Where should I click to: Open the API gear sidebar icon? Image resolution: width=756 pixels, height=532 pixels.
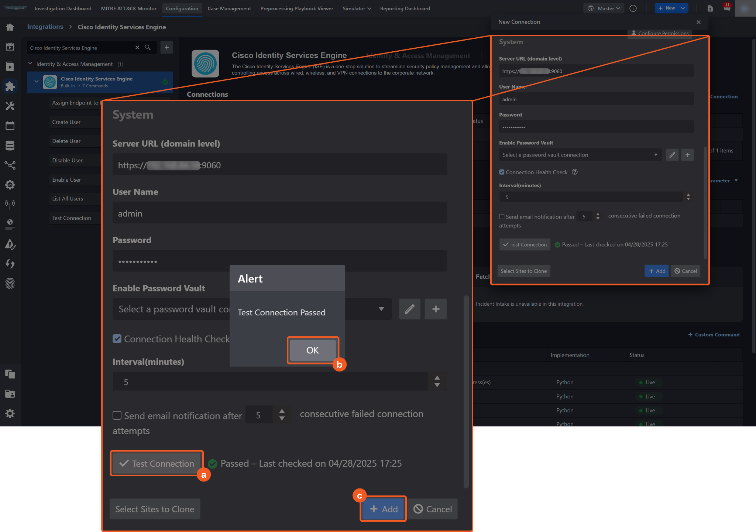coord(10,185)
